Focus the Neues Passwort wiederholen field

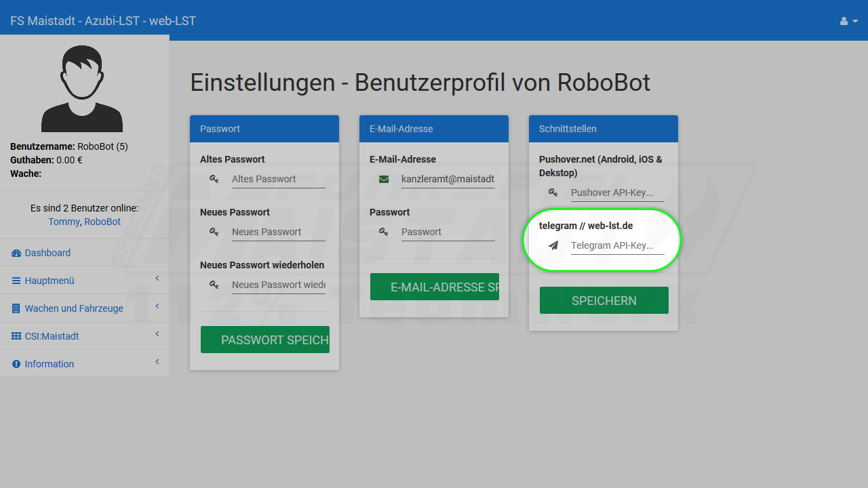pos(279,285)
